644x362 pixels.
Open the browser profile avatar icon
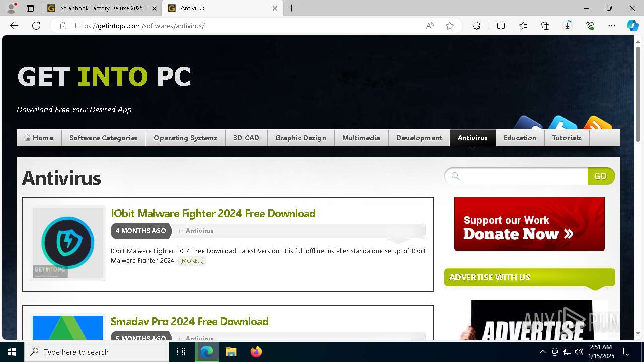point(11,8)
